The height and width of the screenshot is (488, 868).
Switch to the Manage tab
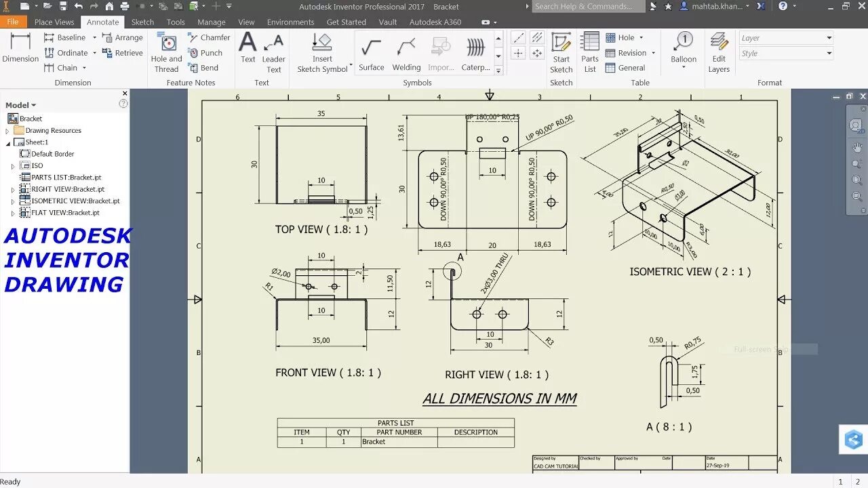coord(212,22)
